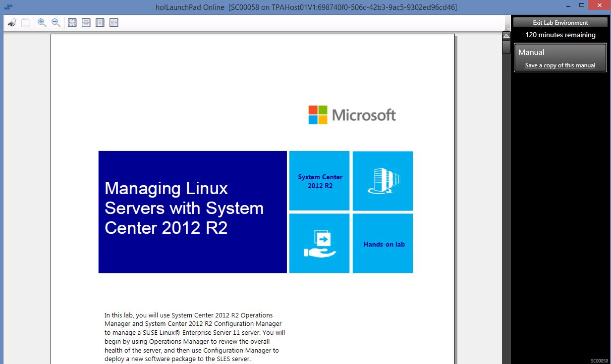The image size is (611, 364).
Task: Zoom out of the manual
Action: [x=56, y=23]
